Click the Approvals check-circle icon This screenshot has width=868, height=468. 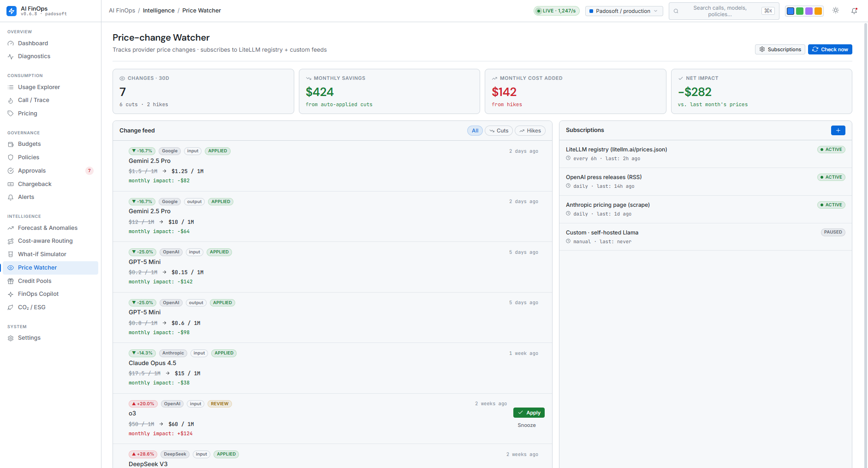point(11,171)
